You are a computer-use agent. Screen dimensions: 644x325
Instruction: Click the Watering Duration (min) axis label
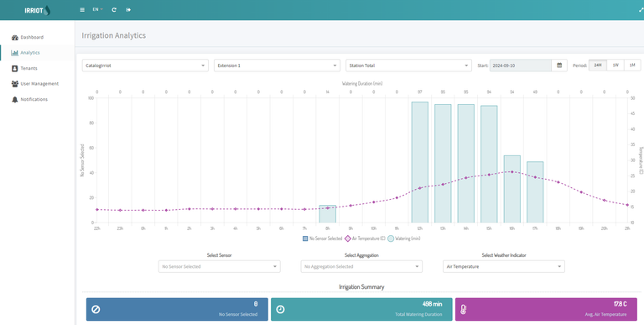pyautogui.click(x=362, y=83)
